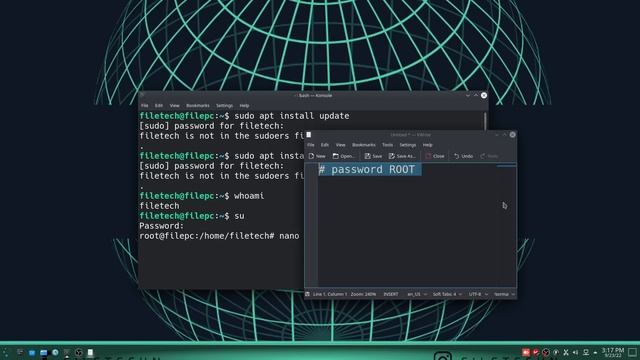The image size is (640, 360).
Task: Click the Konsole vertical scrollbar
Action: tap(485, 122)
